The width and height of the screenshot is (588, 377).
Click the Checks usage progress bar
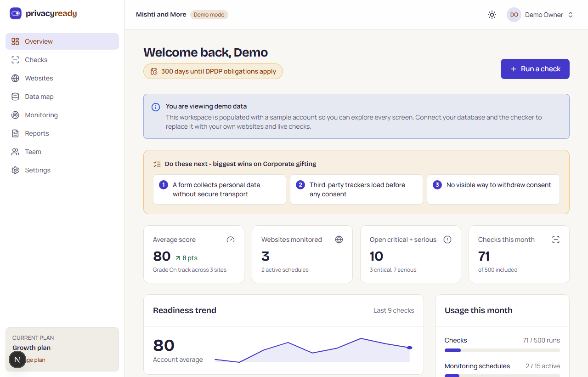coord(502,350)
